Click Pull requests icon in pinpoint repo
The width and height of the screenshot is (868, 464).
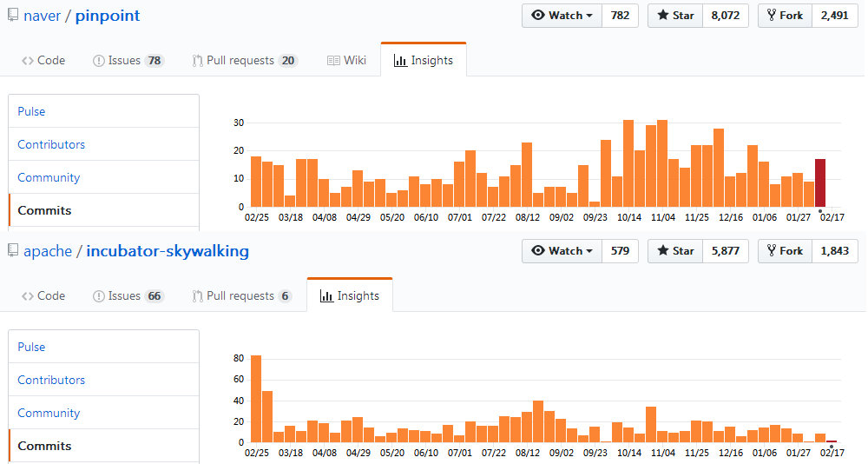pyautogui.click(x=198, y=61)
